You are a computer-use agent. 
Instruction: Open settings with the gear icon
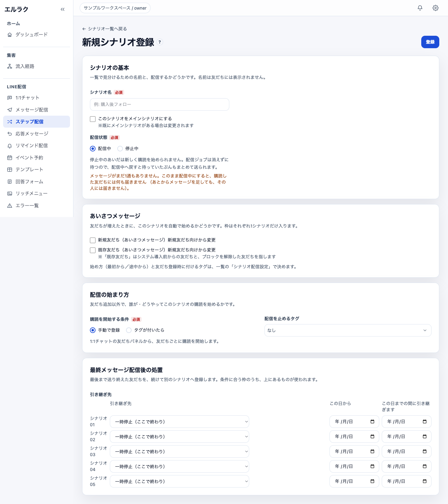436,8
